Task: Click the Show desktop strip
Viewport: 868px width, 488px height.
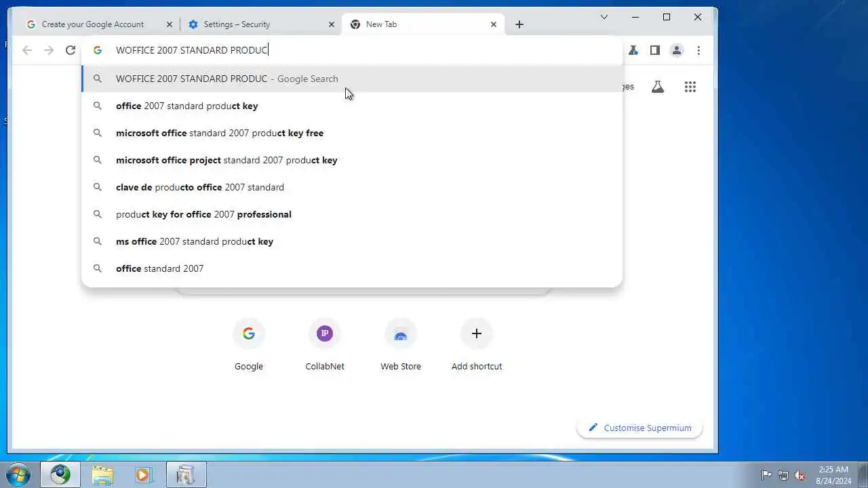Action: pos(863,475)
